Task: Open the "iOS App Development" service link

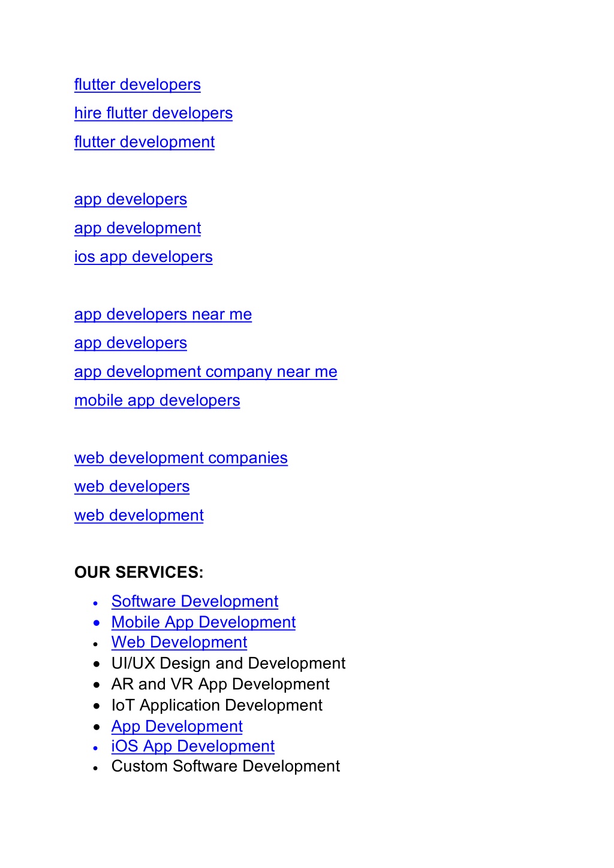Action: point(193,746)
